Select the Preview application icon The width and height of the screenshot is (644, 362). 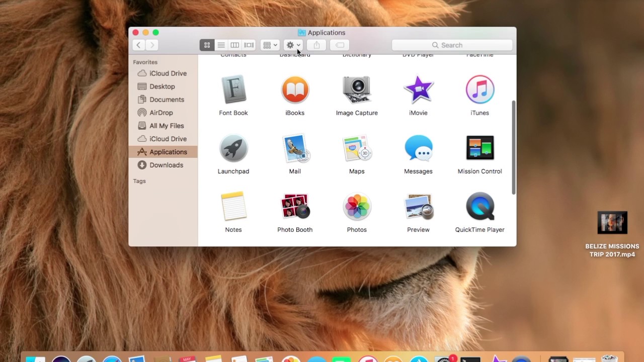(x=418, y=206)
